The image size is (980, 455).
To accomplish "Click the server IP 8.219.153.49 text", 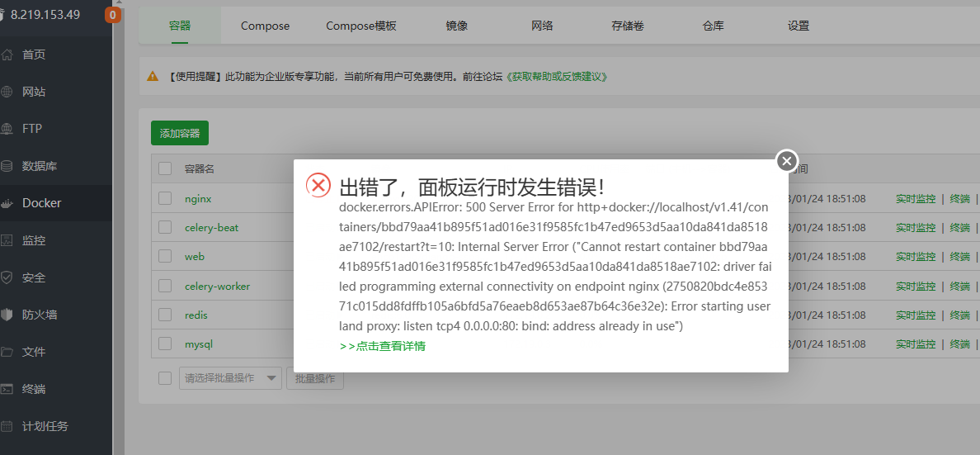I will (45, 14).
